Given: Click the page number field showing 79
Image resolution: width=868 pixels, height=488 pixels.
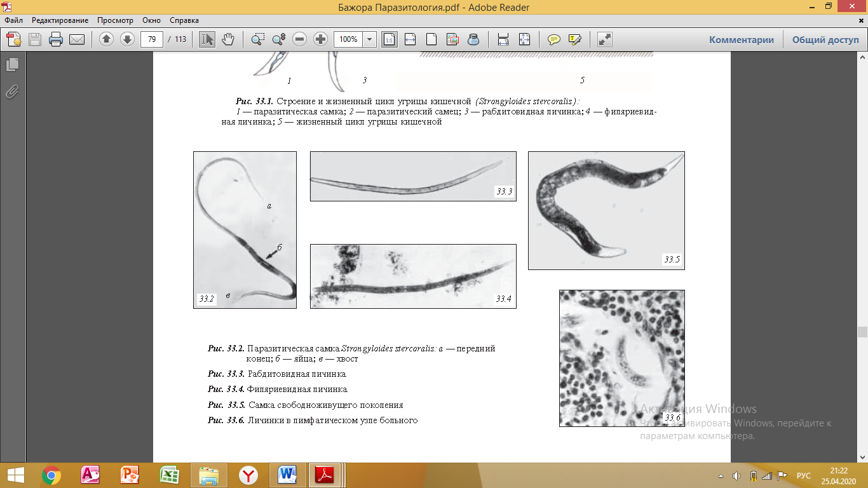Looking at the screenshot, I should tap(152, 39).
